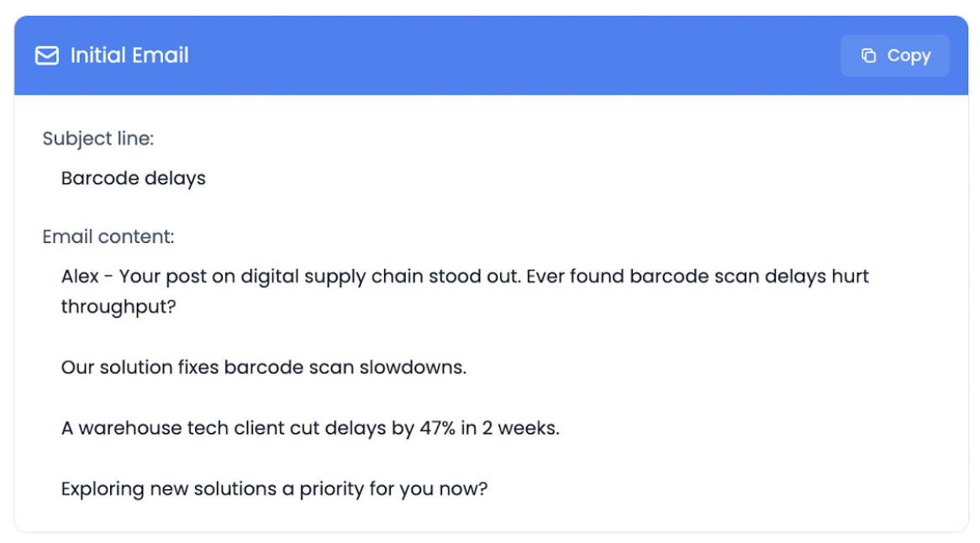Select the Initial Email heading text
The height and width of the screenshot is (543, 980).
coord(129,55)
